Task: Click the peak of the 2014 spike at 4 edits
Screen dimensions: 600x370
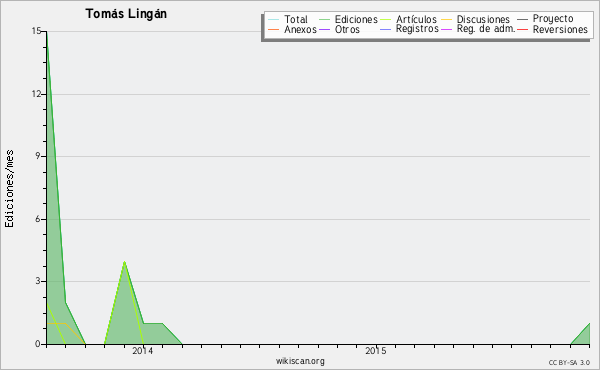Action: (124, 261)
